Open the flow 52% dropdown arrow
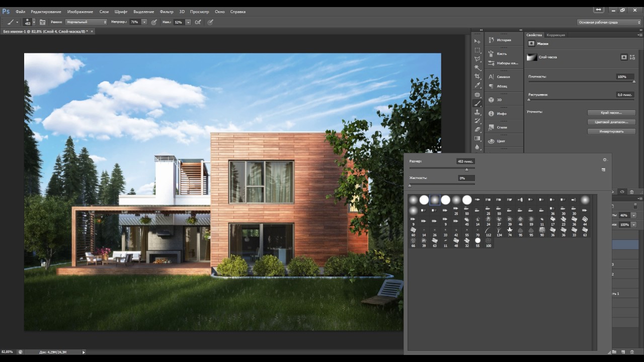The height and width of the screenshot is (362, 644). pos(188,22)
